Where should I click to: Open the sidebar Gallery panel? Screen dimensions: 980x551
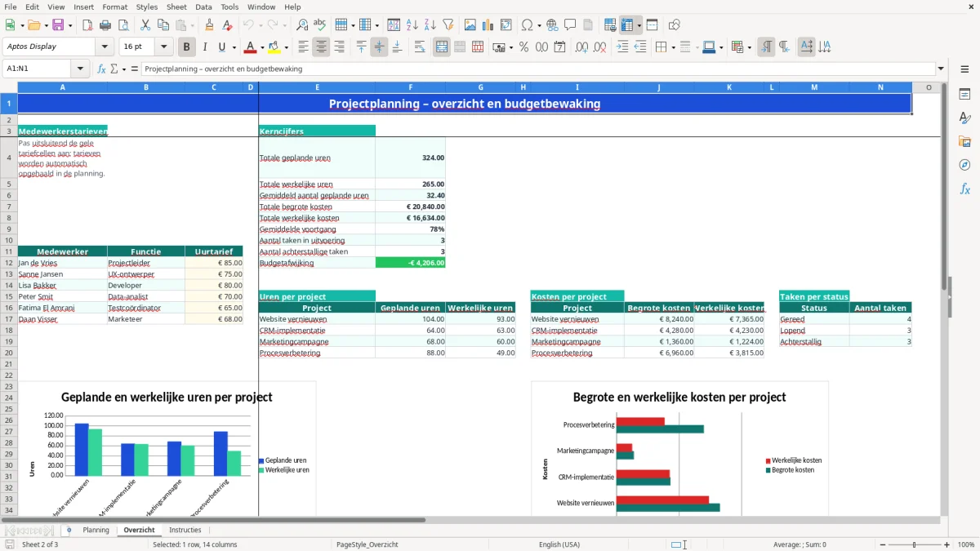tap(964, 141)
